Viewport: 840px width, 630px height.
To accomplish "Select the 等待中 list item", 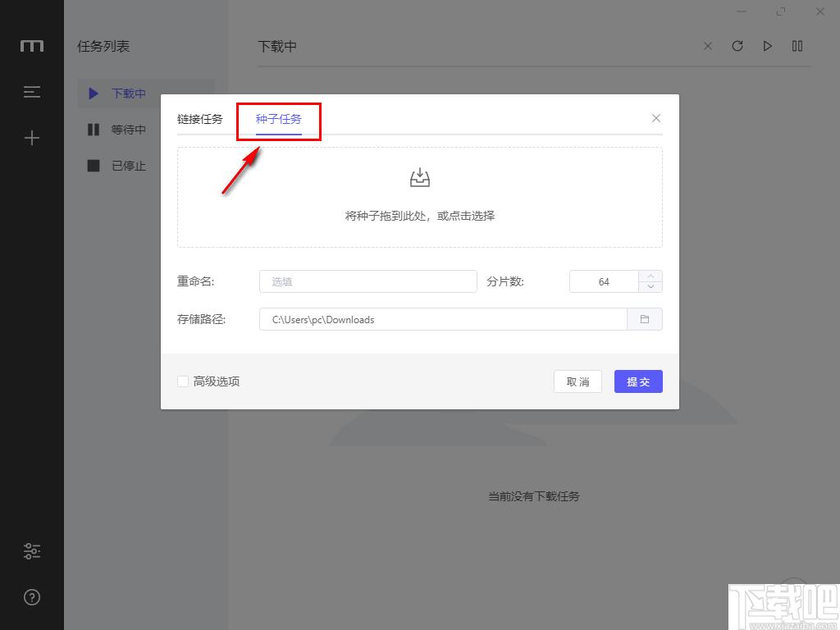I will pos(116,129).
